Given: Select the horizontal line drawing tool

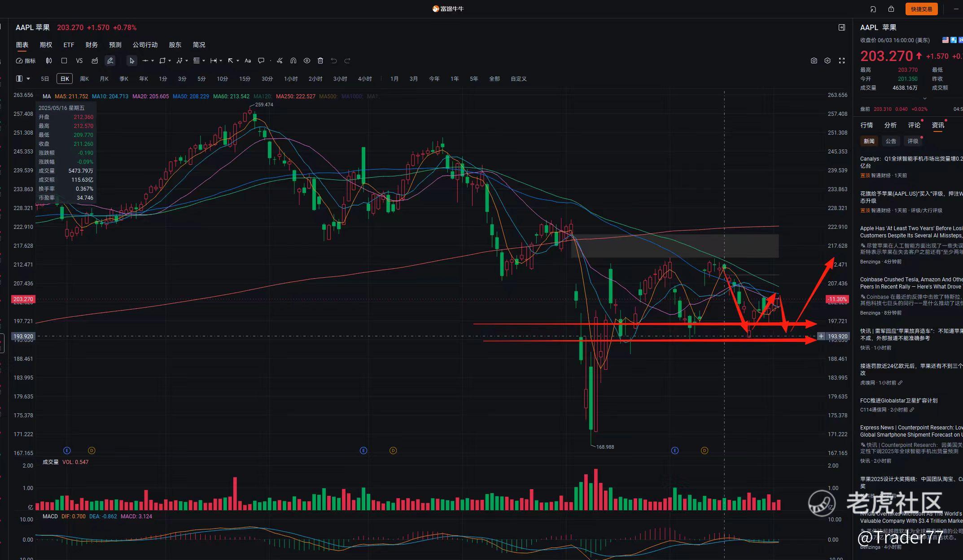Looking at the screenshot, I should pos(145,61).
